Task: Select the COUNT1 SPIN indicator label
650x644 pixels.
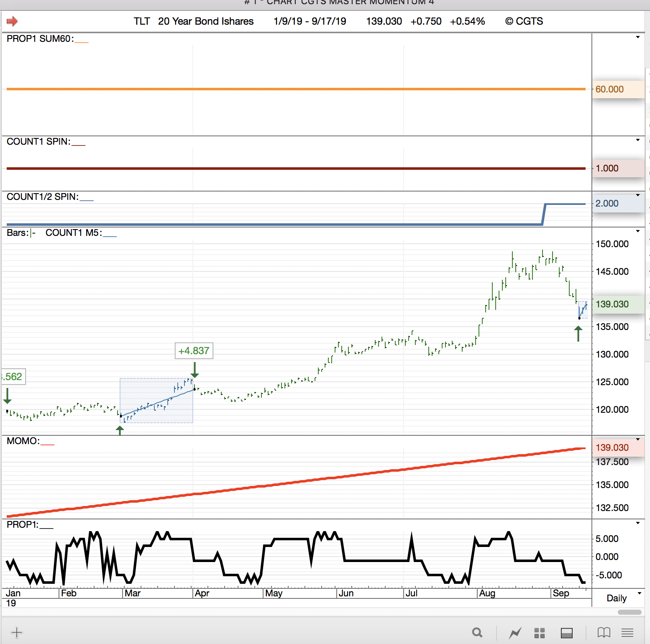Action: point(38,142)
